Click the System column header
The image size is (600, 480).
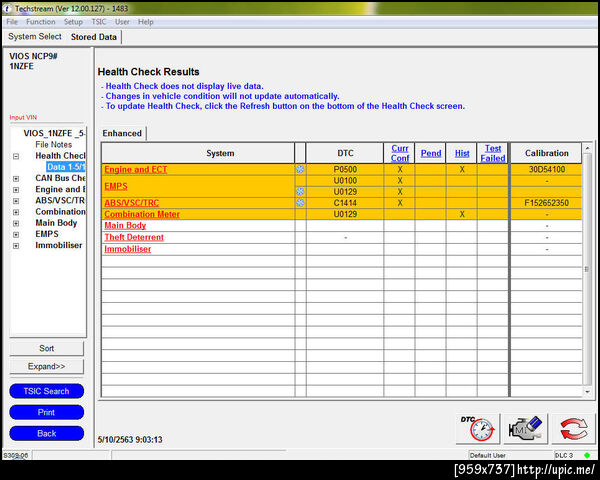click(198, 153)
